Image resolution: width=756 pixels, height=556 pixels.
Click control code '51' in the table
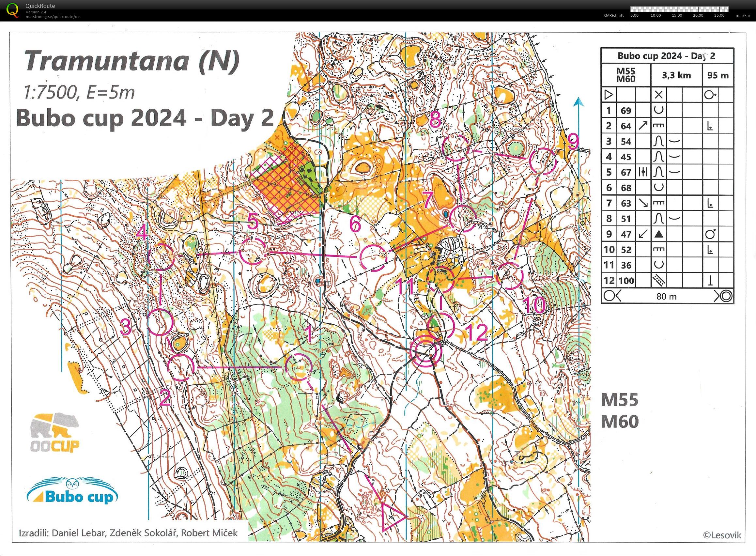[626, 219]
